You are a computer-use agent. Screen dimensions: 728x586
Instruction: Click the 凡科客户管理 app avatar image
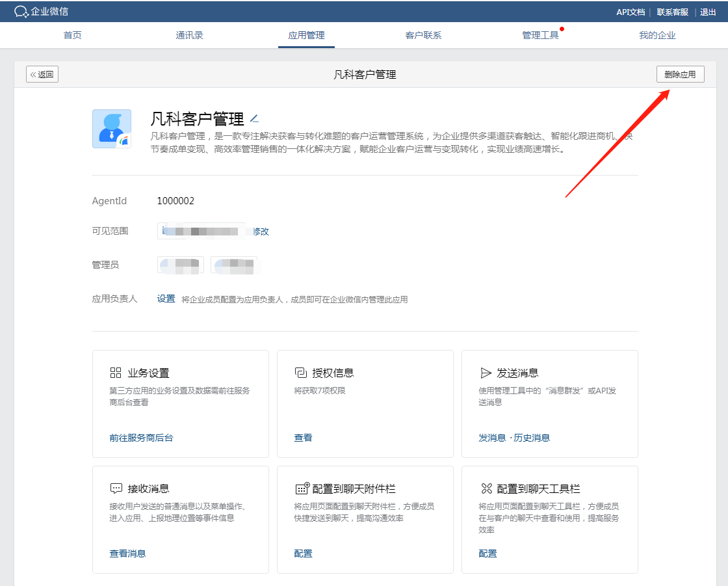(112, 129)
